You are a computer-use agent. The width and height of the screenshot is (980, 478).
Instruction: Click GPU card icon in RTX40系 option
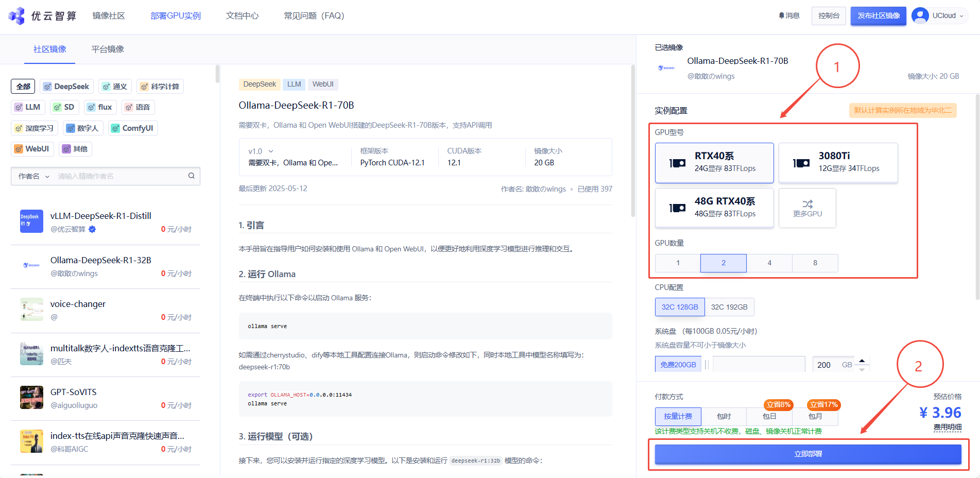pos(677,163)
